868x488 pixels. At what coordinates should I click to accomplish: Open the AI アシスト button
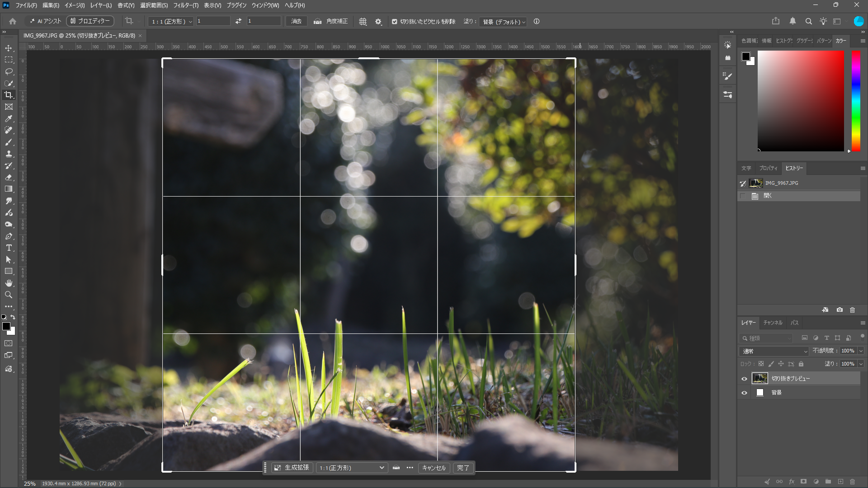point(45,21)
